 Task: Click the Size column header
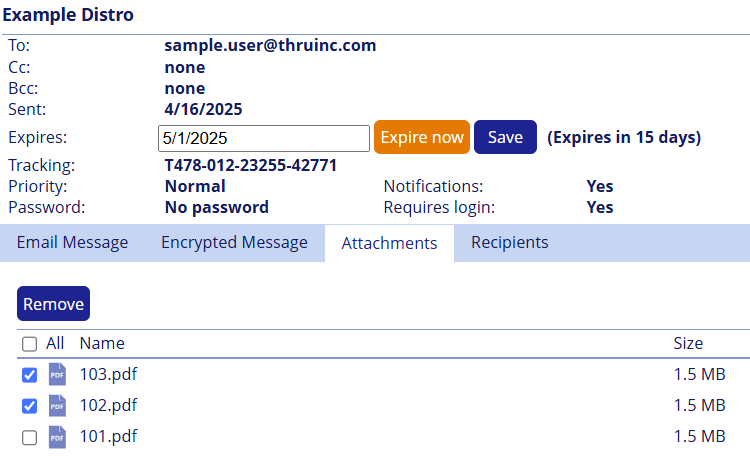(688, 344)
